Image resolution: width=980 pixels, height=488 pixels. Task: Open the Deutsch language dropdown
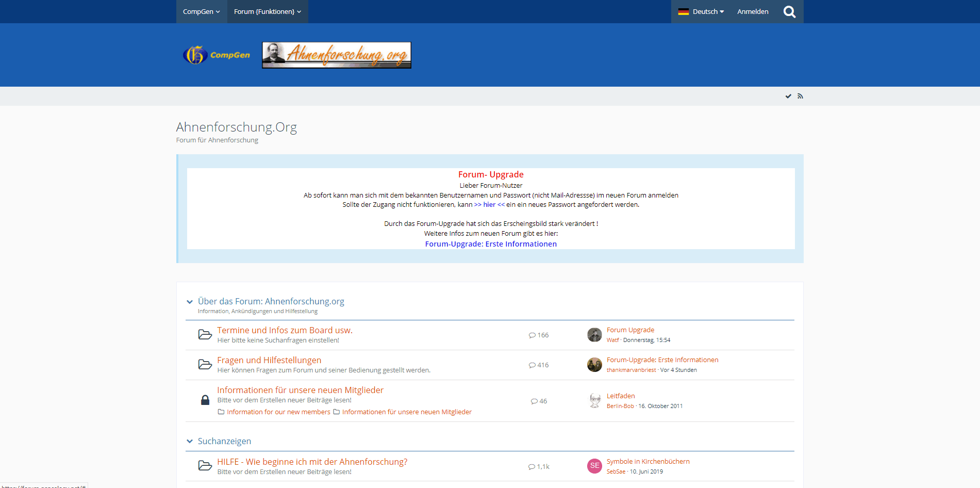point(701,11)
